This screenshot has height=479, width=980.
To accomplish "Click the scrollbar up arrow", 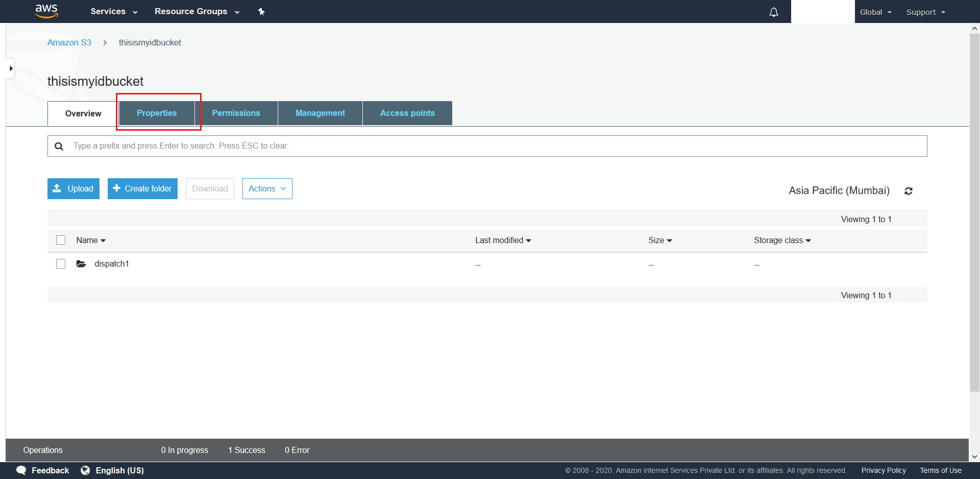I will [x=974, y=29].
